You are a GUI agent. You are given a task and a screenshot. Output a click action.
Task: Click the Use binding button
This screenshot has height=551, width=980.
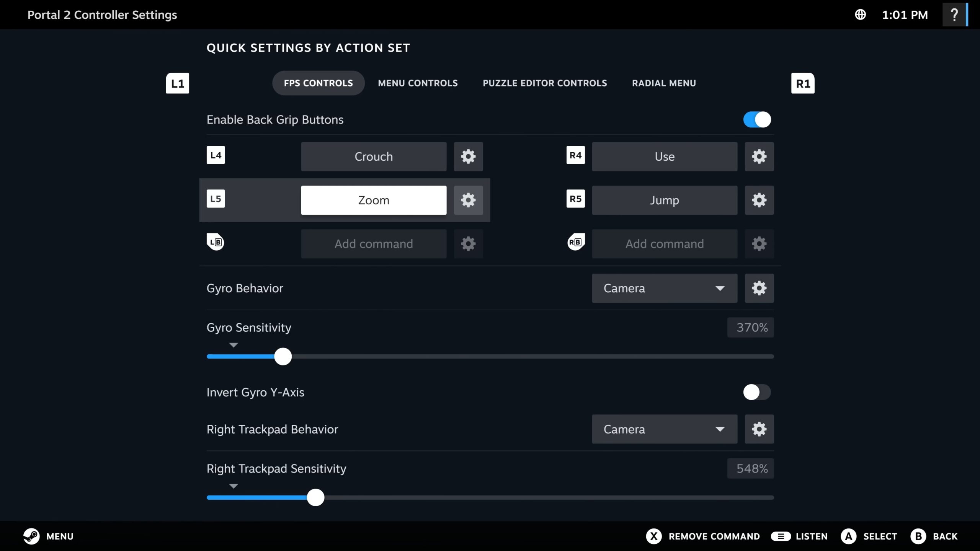coord(665,156)
